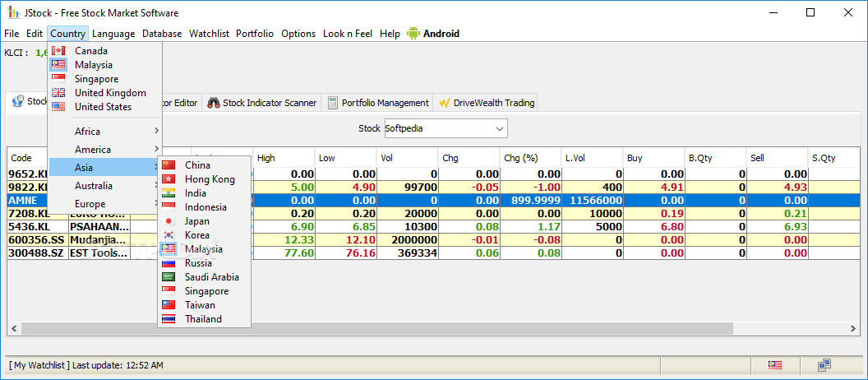Switch to the Portfolio Management tab
The height and width of the screenshot is (380, 868).
(x=378, y=103)
